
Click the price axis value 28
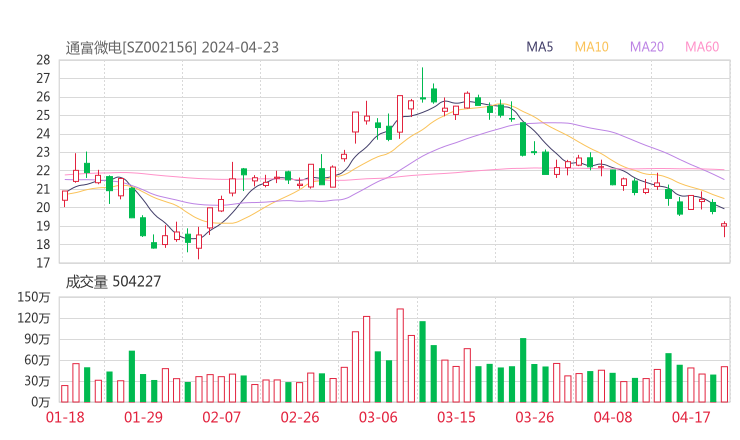pyautogui.click(x=43, y=60)
